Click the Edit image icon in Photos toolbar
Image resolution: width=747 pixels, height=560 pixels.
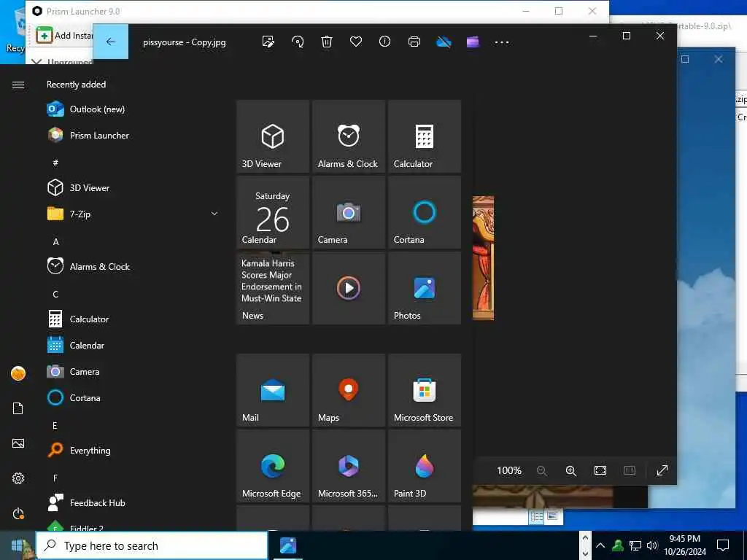(x=268, y=42)
